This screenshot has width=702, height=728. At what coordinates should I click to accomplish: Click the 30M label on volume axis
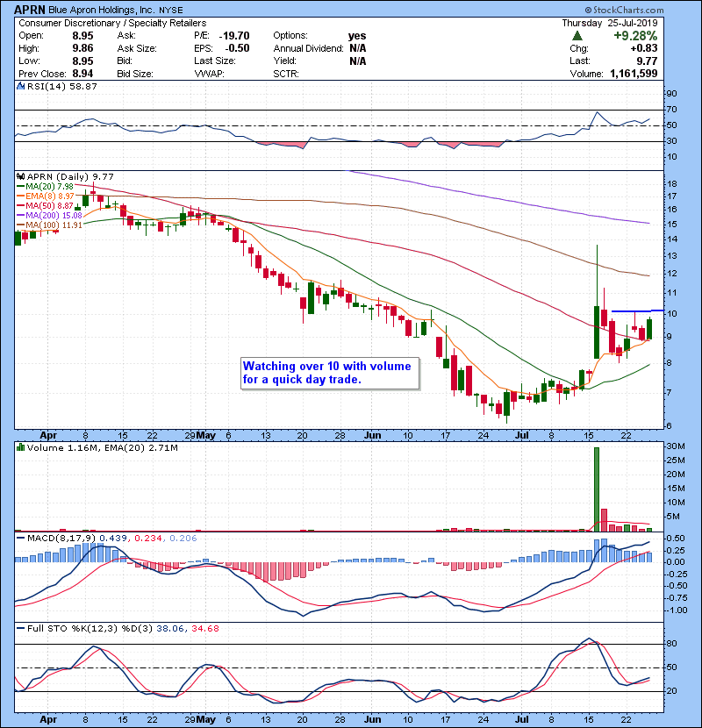pos(676,446)
